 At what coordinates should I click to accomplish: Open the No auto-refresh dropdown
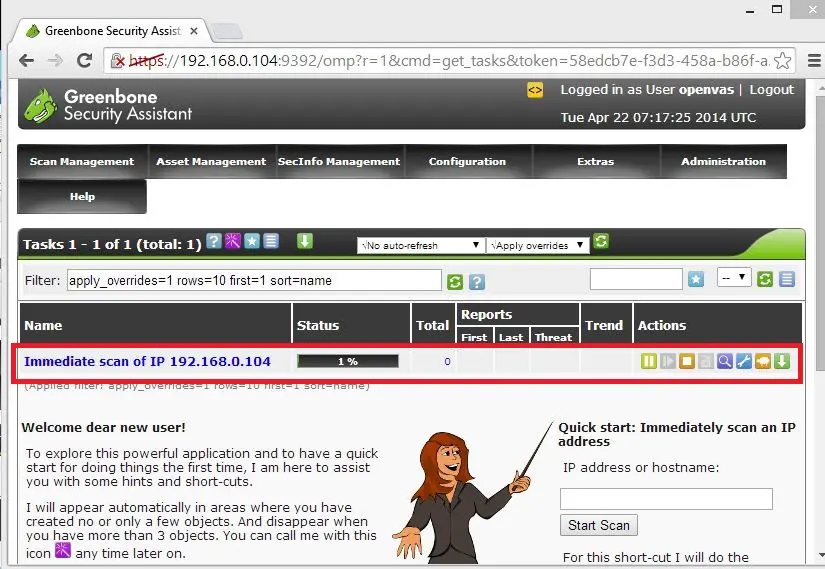click(x=420, y=245)
